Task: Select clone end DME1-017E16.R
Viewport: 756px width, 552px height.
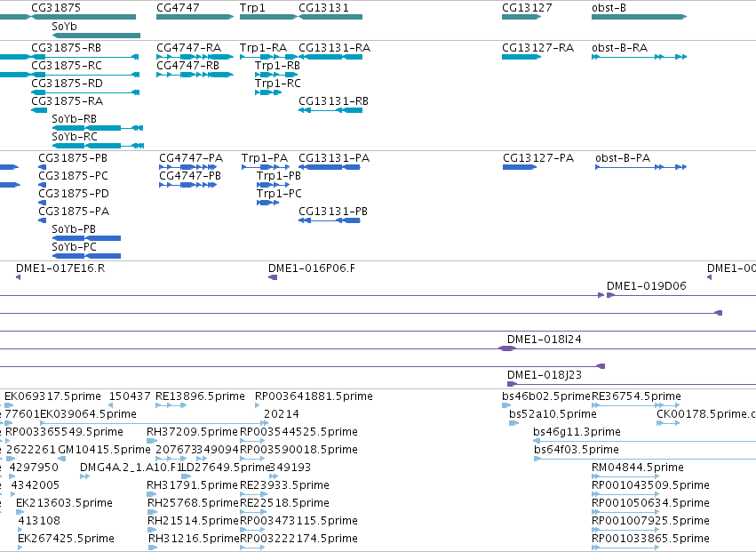Action: [19, 277]
